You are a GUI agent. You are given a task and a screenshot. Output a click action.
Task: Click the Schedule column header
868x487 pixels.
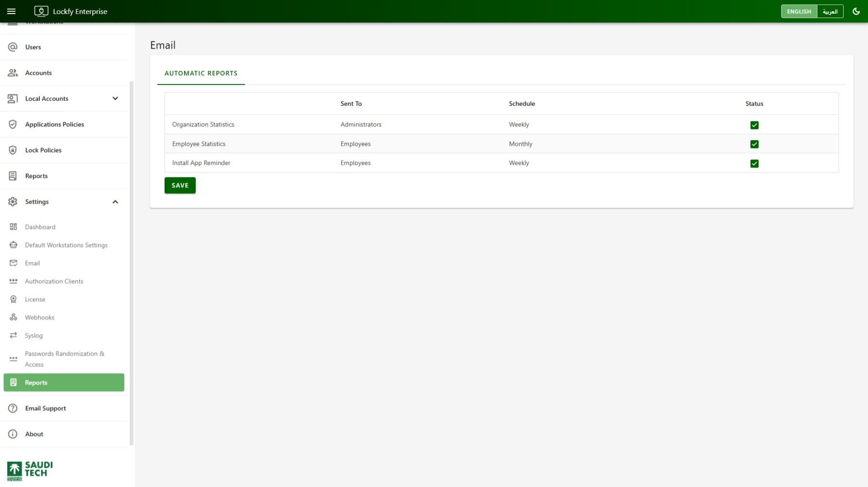pyautogui.click(x=522, y=103)
